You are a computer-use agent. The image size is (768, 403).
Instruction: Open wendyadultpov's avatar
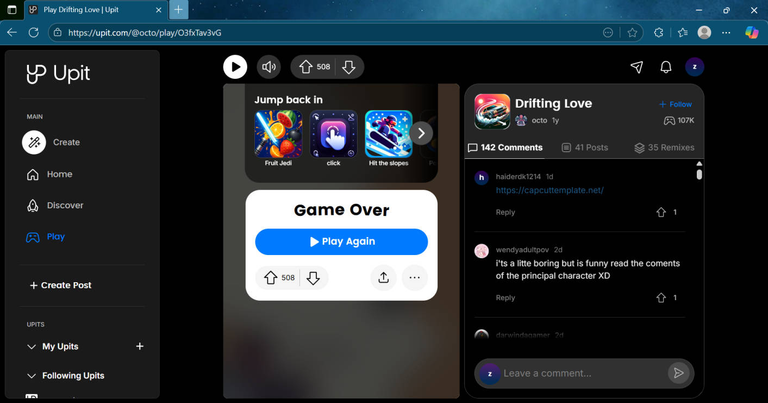coord(481,251)
